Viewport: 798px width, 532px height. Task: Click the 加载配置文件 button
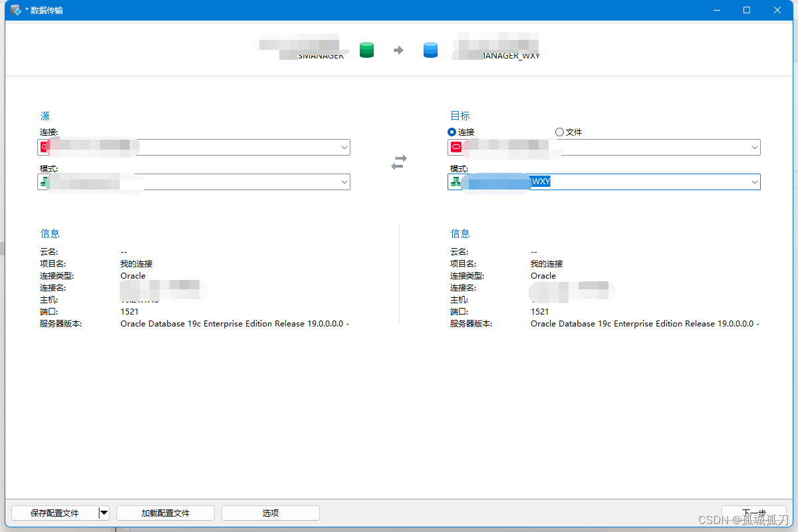coord(165,513)
